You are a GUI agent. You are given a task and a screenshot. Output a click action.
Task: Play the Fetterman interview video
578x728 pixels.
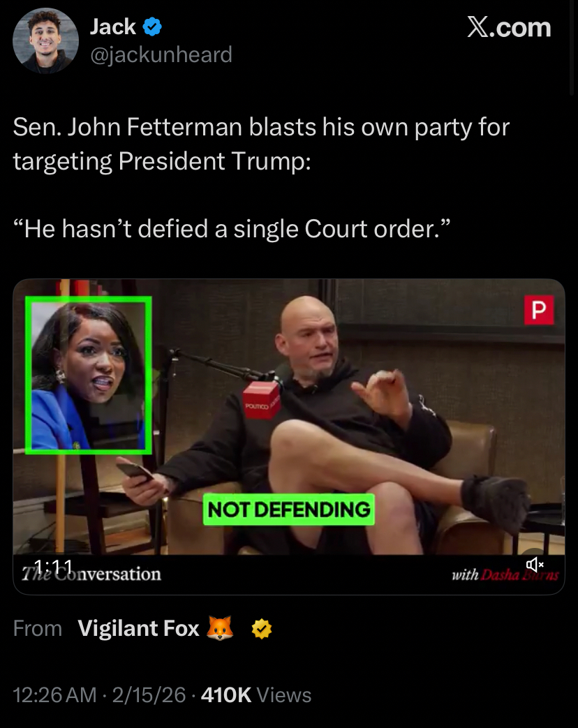[x=289, y=436]
